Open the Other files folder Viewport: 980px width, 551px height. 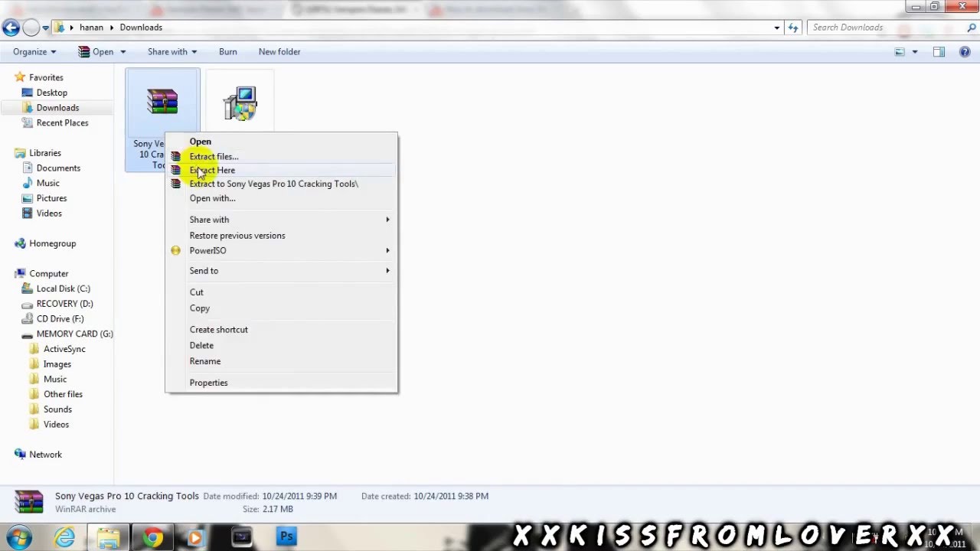(63, 394)
